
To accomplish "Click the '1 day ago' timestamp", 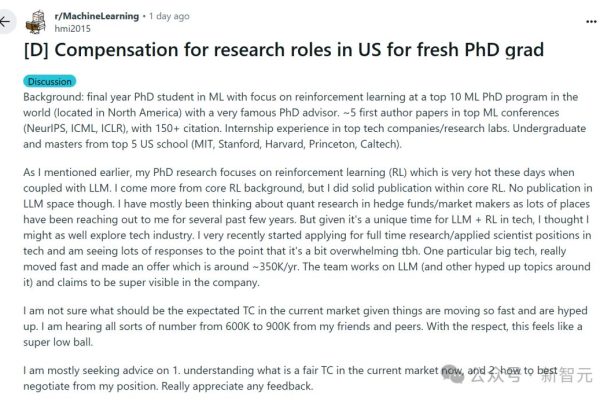I will [169, 16].
